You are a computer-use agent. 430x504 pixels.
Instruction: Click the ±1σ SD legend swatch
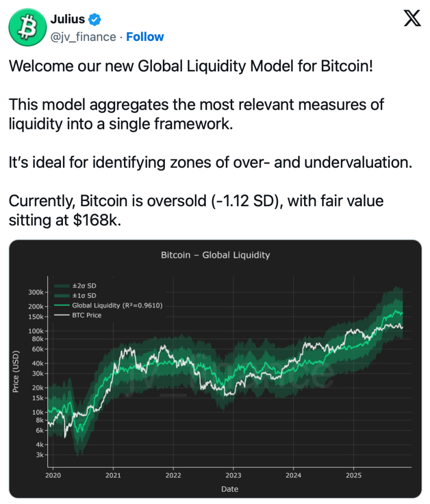[62, 295]
